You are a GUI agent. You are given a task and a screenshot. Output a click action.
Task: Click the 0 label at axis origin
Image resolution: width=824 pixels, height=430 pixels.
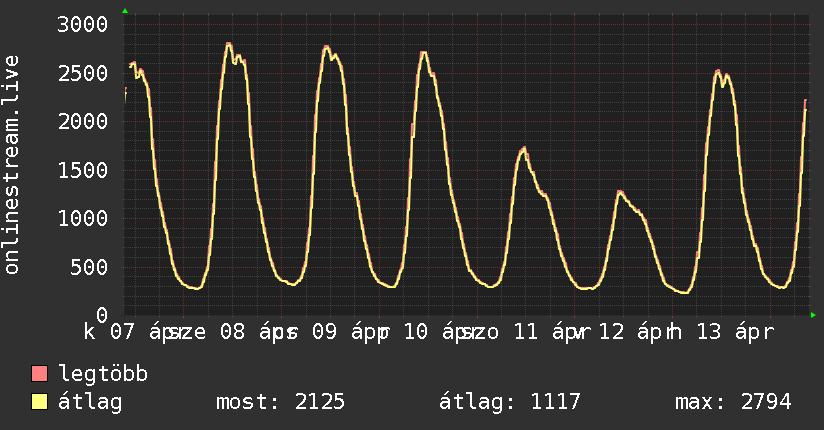point(102,315)
